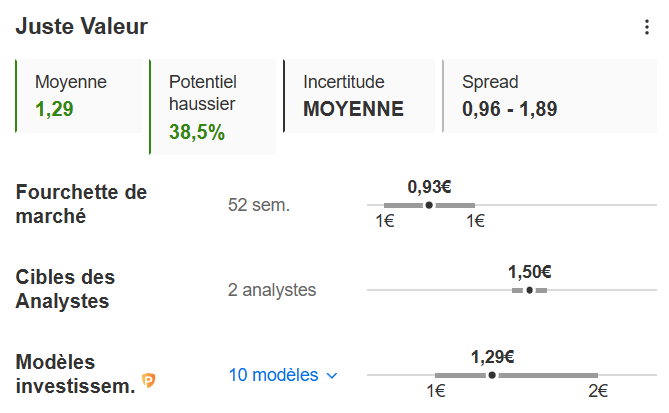Click the 2€ upper bound label
Viewport: 669px width, 413px height.
598,391
